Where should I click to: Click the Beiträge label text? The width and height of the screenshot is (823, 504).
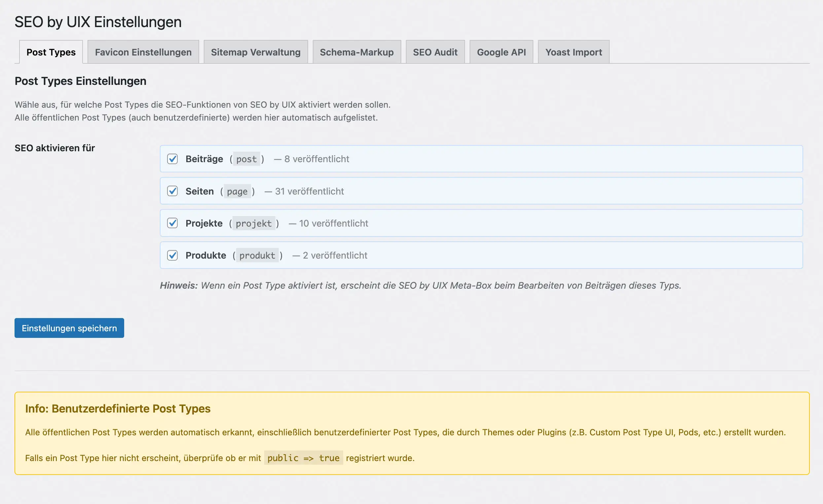pos(204,159)
